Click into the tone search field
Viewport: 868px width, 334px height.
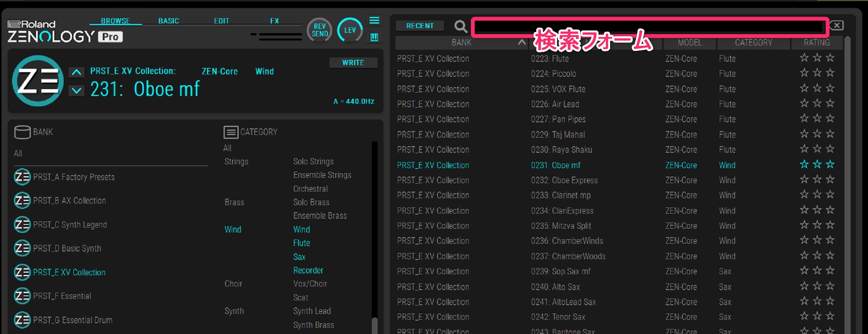click(650, 27)
